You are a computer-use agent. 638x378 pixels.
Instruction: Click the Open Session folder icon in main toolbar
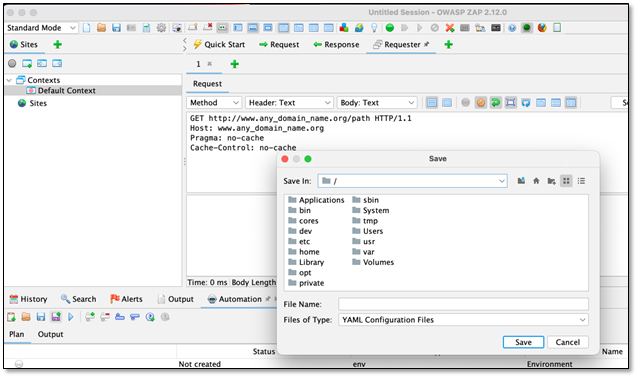[x=101, y=28]
